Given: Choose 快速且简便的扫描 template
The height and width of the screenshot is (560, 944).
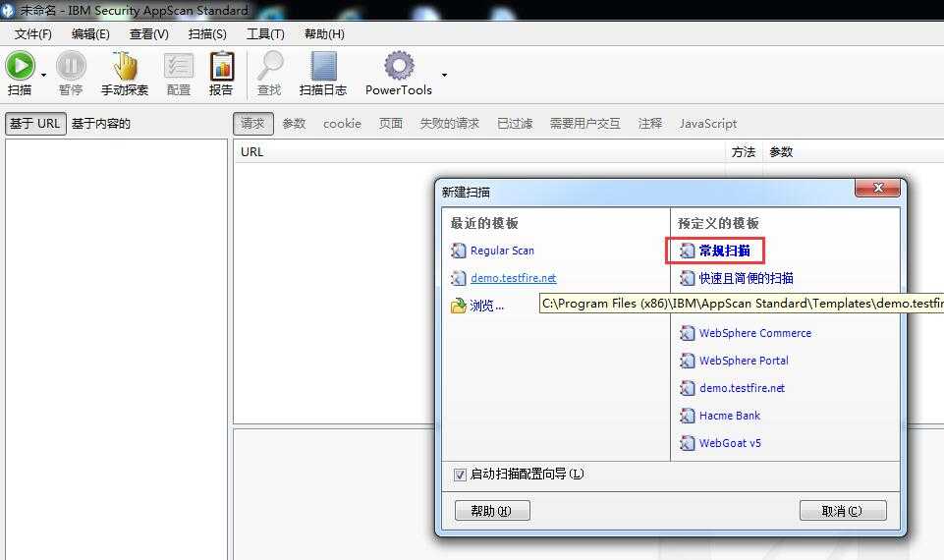Looking at the screenshot, I should point(746,278).
